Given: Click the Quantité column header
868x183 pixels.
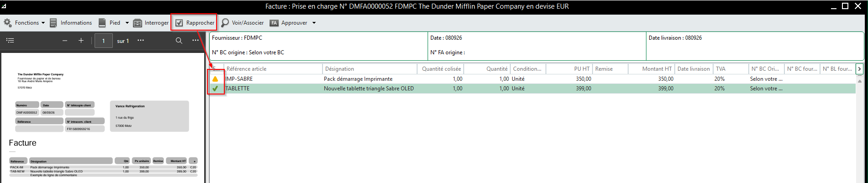Looking at the screenshot, I should point(487,69).
